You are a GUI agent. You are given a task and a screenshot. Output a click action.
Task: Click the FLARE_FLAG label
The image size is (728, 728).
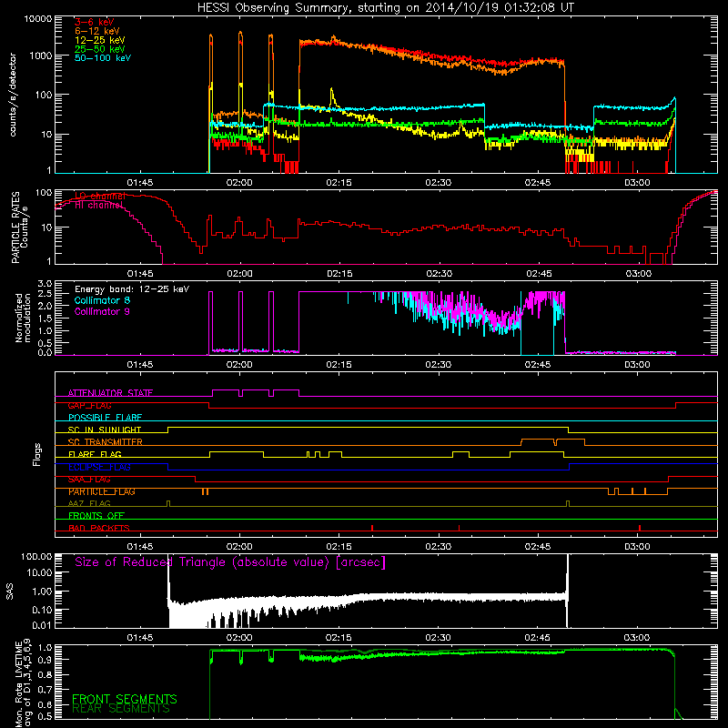95,454
